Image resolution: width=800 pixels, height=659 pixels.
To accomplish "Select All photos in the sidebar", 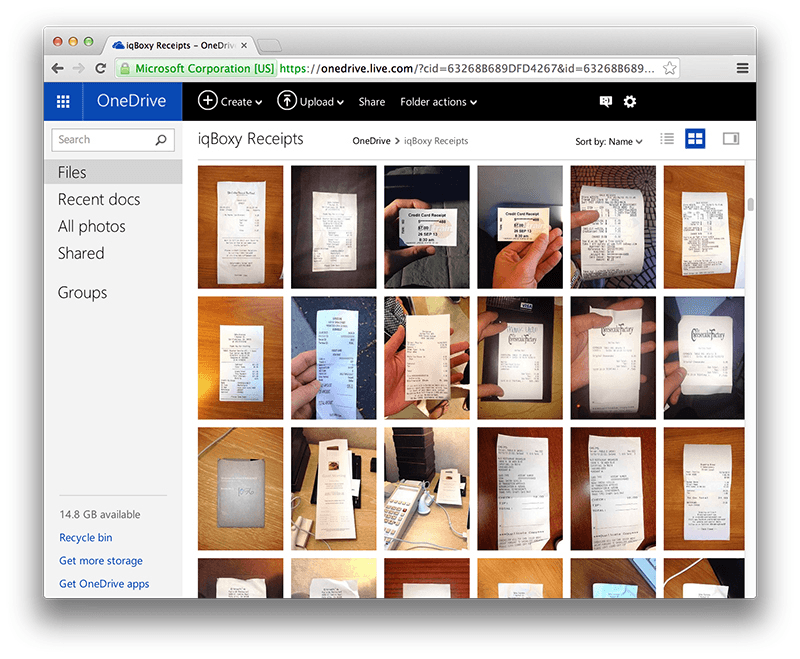I will 93,226.
